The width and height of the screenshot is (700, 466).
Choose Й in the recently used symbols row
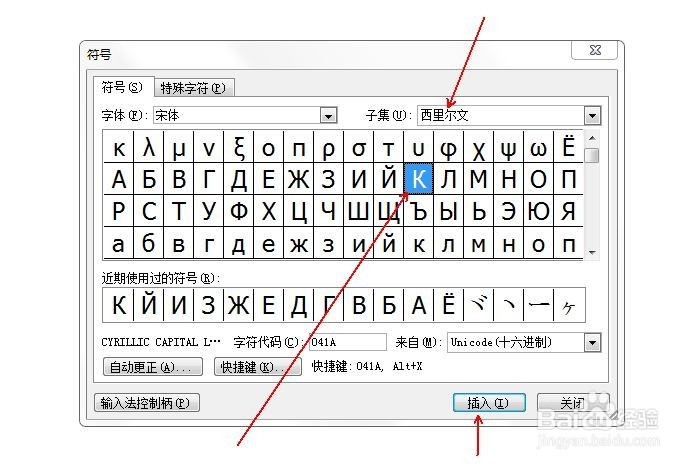[x=149, y=305]
